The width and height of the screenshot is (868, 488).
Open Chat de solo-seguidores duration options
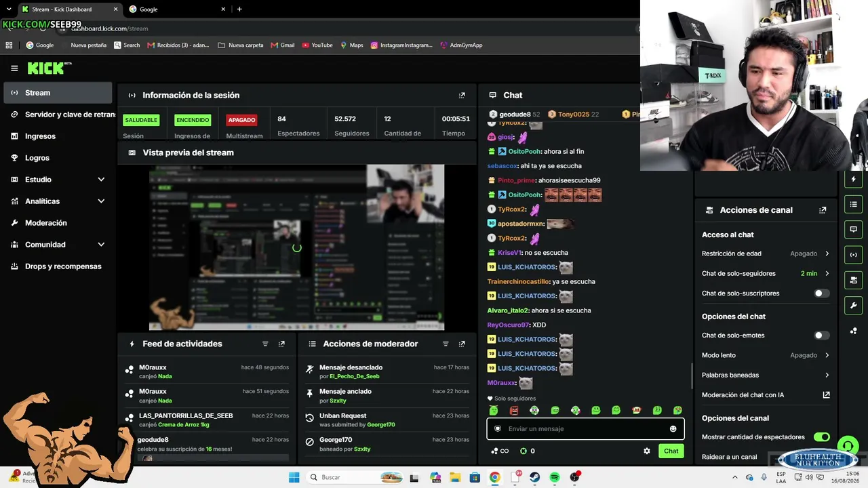point(766,274)
